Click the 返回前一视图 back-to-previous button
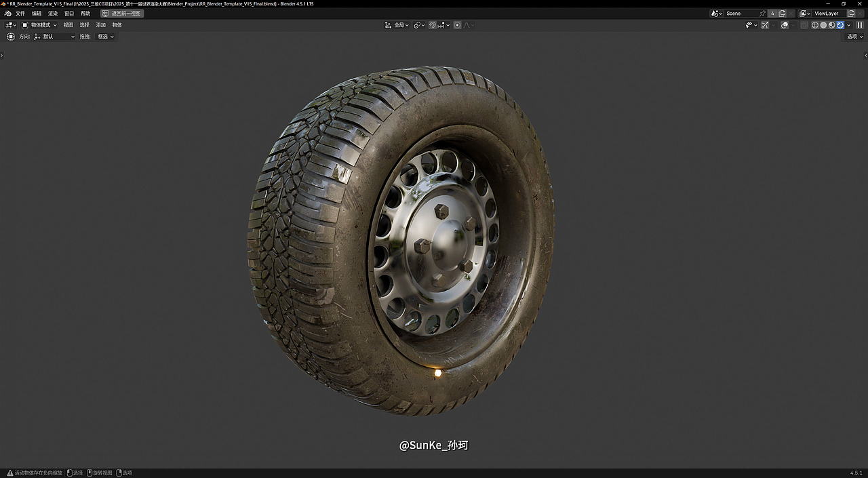The image size is (868, 478). [x=122, y=14]
